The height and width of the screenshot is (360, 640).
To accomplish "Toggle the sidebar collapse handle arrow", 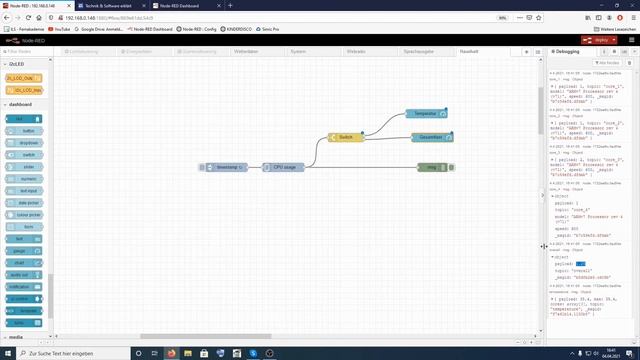I will pos(542,196).
